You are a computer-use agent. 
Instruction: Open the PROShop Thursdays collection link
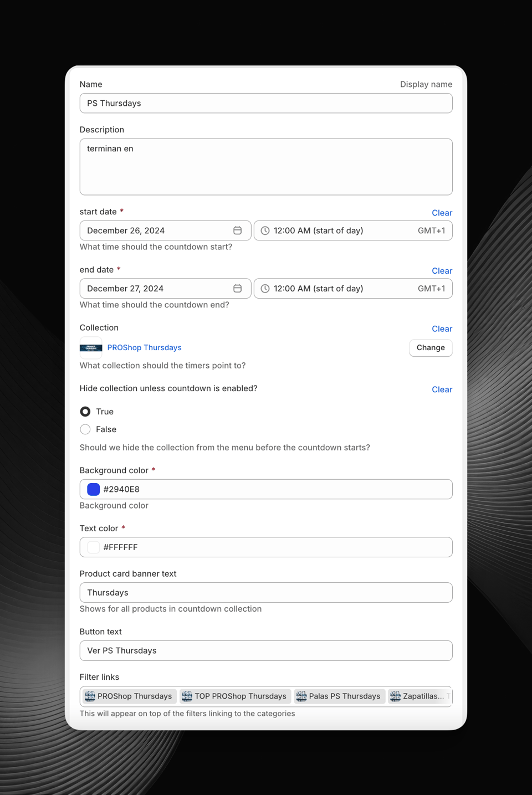144,348
